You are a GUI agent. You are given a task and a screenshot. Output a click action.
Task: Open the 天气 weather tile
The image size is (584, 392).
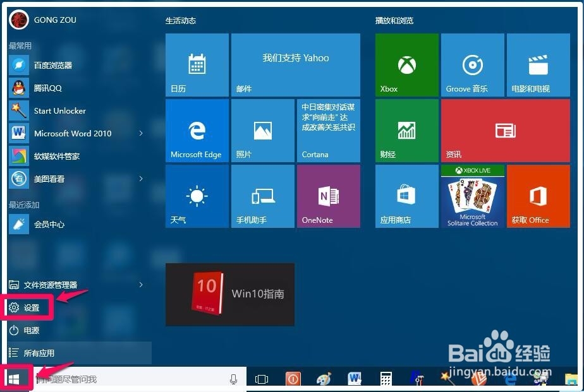click(197, 196)
